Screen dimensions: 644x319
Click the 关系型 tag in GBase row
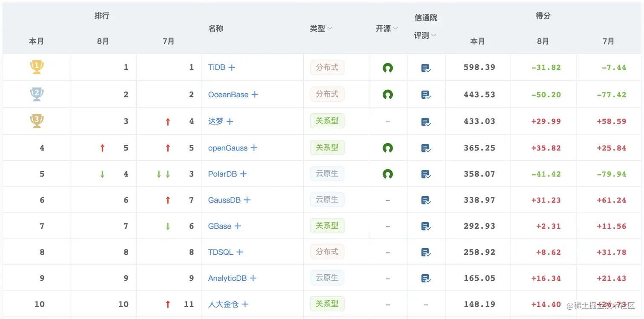pyautogui.click(x=327, y=226)
